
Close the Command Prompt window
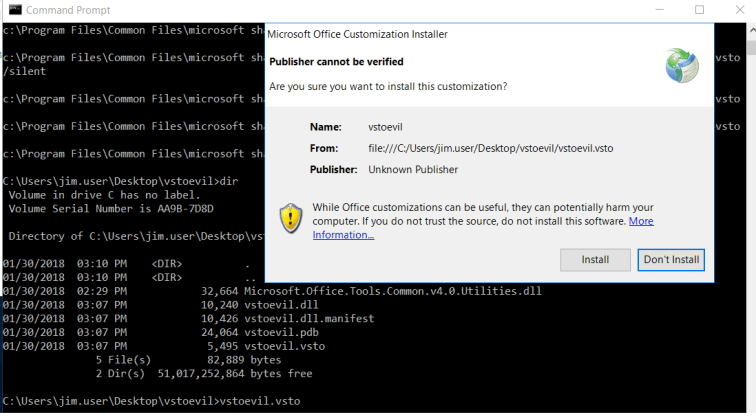coord(739,9)
